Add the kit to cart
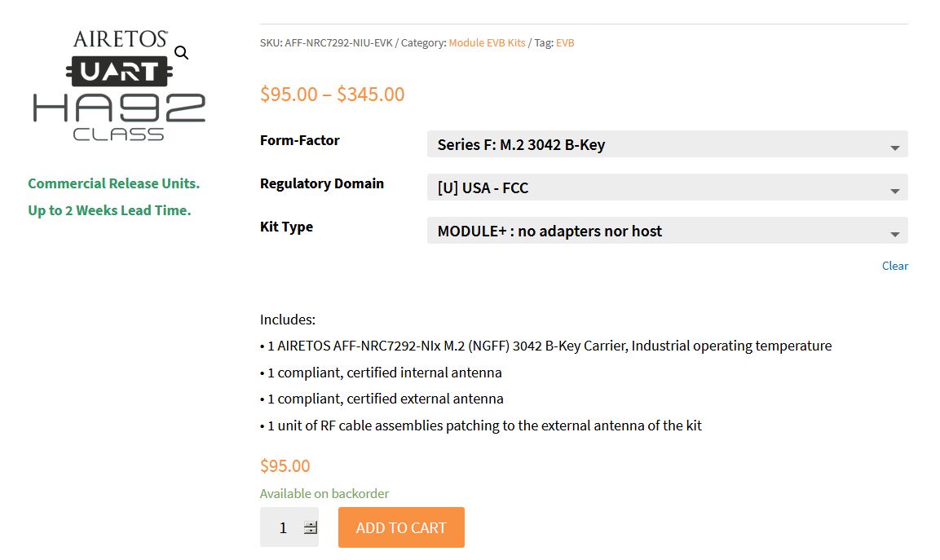Image resolution: width=940 pixels, height=560 pixels. tap(401, 527)
